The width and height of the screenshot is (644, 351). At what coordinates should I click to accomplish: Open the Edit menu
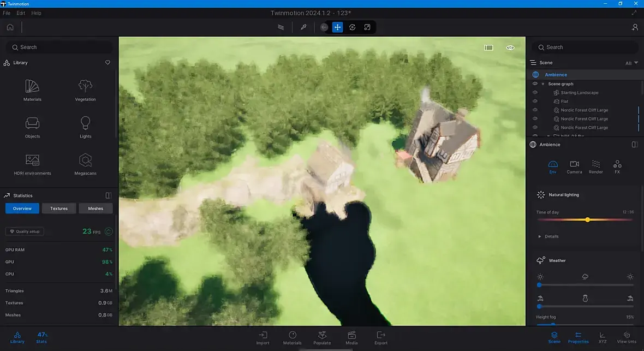point(21,13)
